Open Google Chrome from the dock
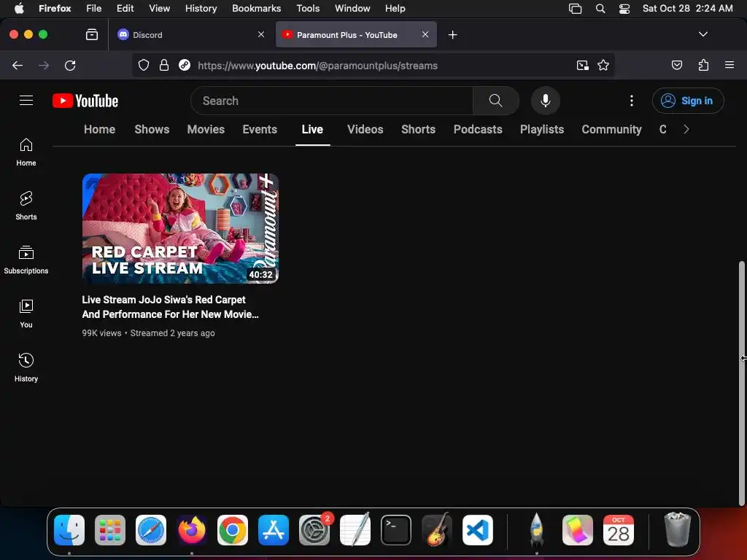The image size is (747, 560). click(233, 530)
